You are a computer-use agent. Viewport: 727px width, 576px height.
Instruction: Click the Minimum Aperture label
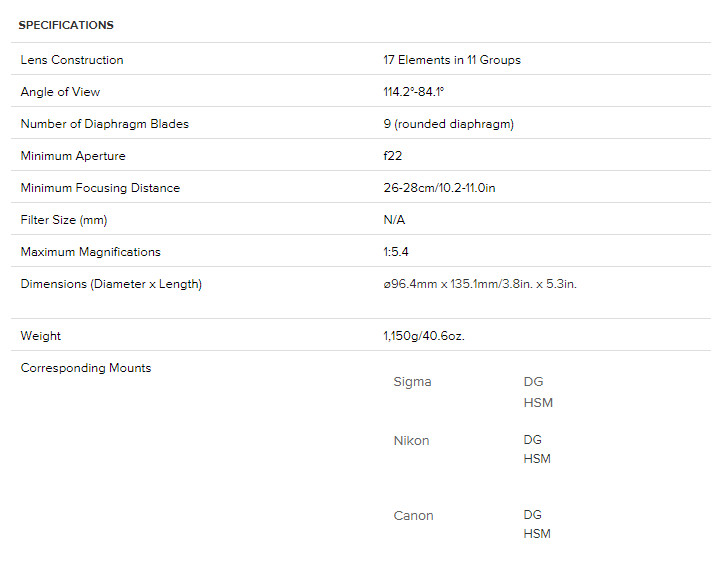point(73,156)
